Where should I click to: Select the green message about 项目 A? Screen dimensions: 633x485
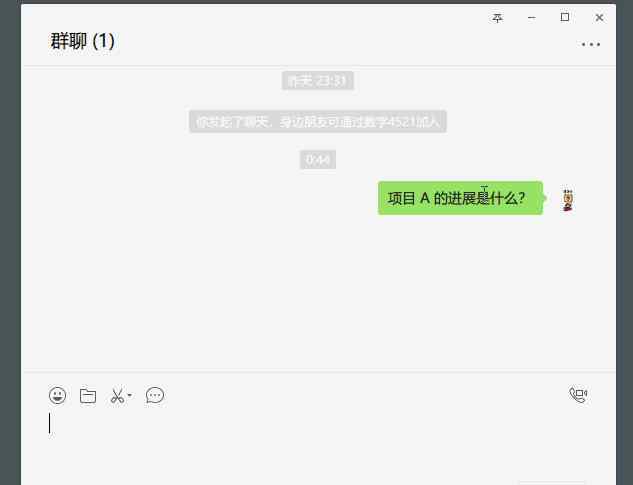pos(461,198)
